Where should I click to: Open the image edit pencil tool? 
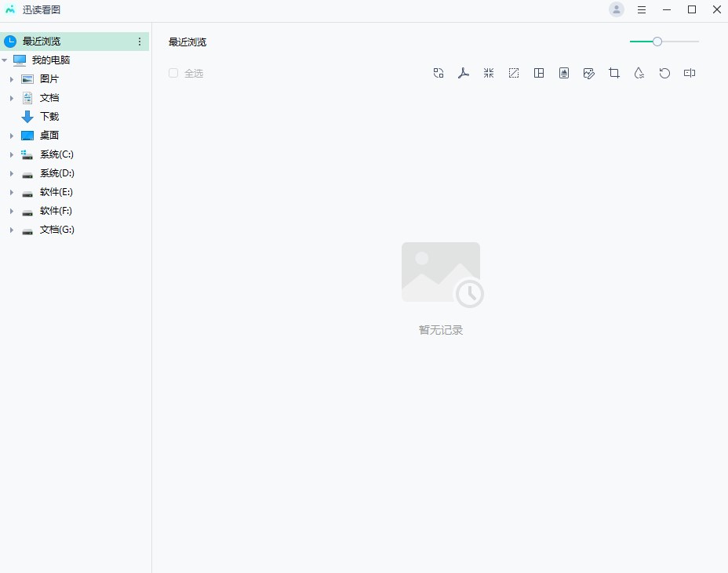coord(589,73)
